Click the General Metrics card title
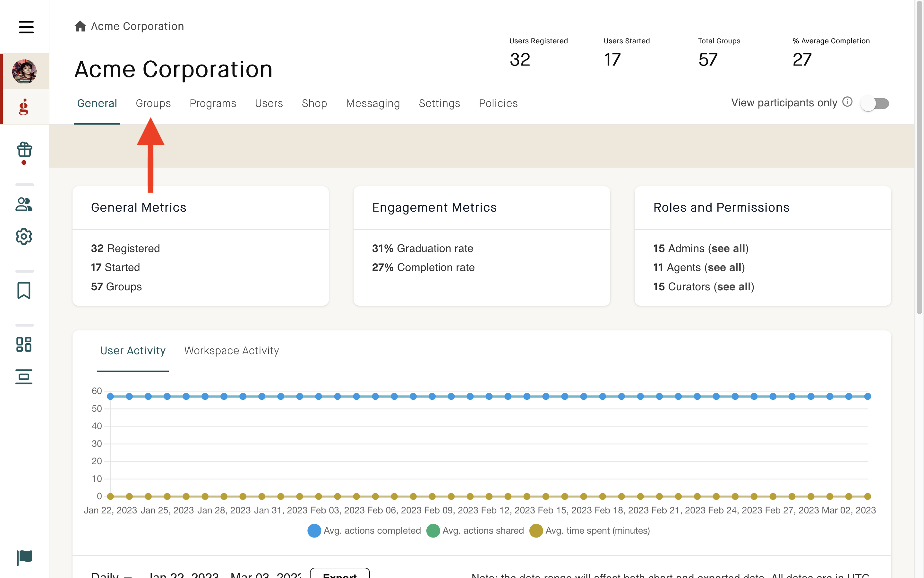The height and width of the screenshot is (578, 924). 139,207
